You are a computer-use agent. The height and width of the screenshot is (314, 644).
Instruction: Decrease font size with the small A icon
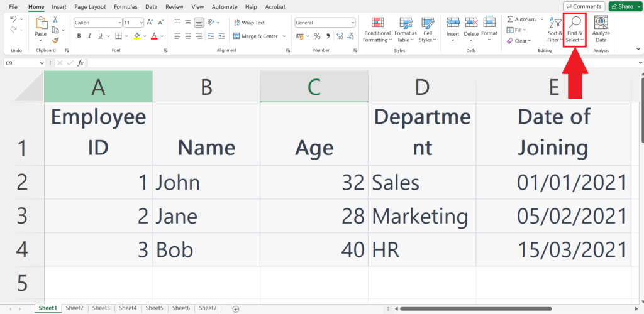(160, 23)
